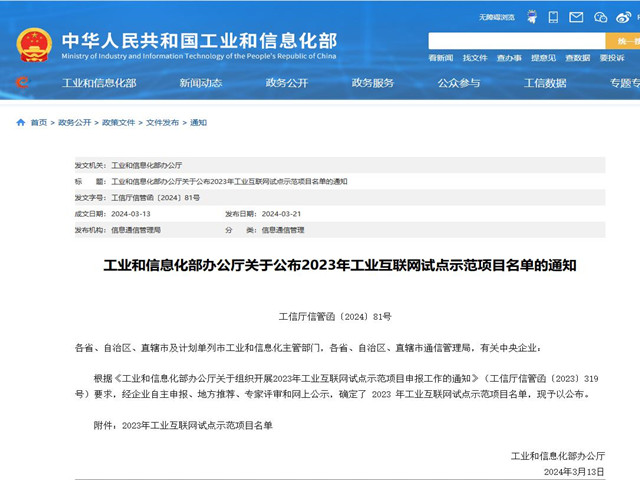Click the 发布日期 value 2024-03-21
This screenshot has height=480, width=640.
tap(281, 214)
